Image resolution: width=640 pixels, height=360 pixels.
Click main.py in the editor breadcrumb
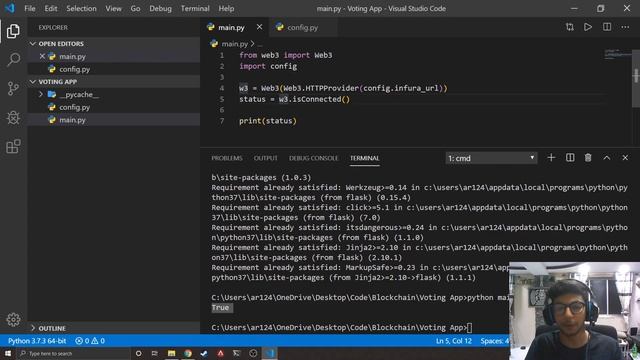click(x=234, y=44)
